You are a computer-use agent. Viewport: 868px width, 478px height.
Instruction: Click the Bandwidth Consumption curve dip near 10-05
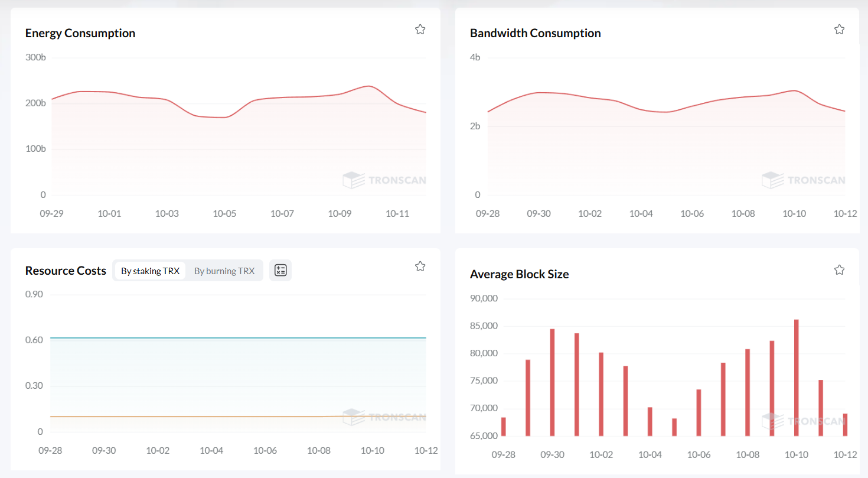pos(666,112)
